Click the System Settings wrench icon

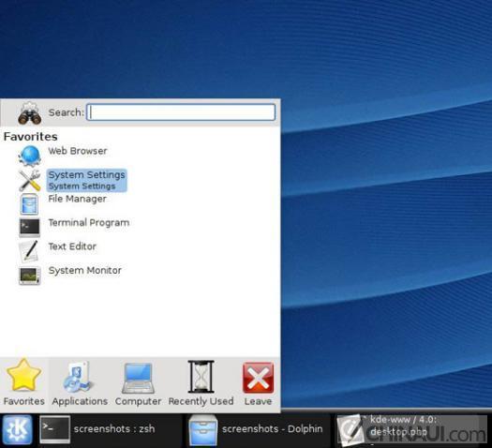point(29,180)
